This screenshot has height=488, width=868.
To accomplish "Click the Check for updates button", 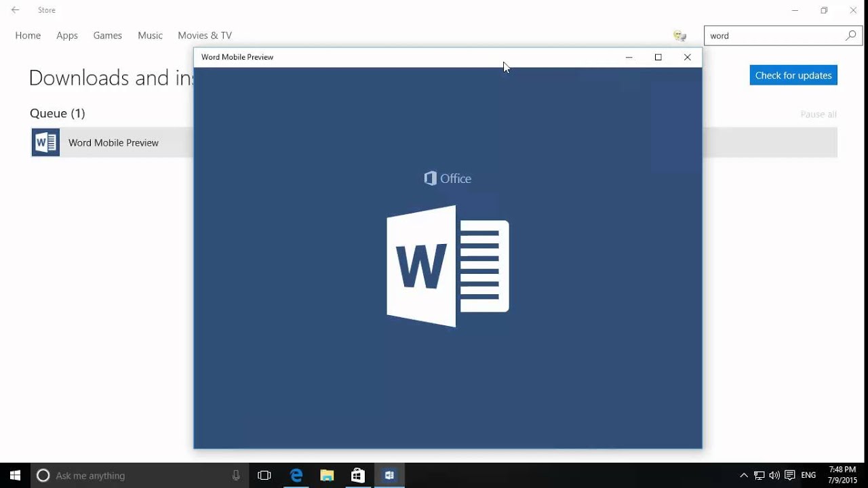I will pyautogui.click(x=793, y=75).
